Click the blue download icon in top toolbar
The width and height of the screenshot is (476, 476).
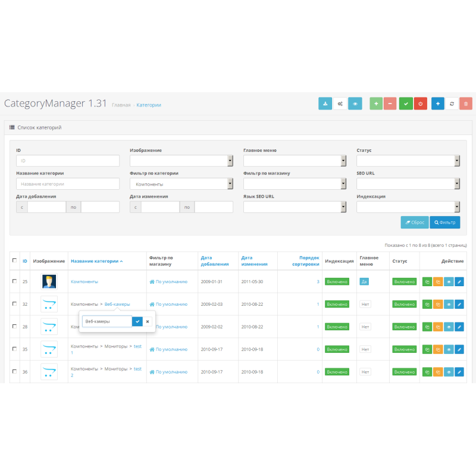click(325, 104)
